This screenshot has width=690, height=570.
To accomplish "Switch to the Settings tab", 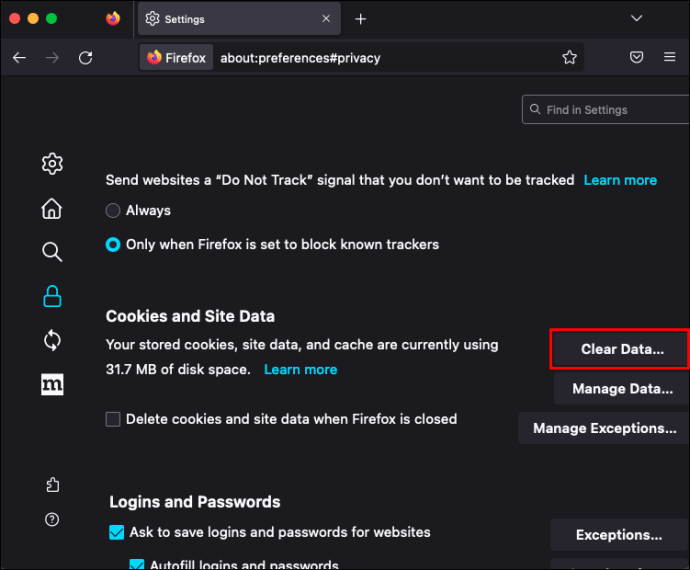I will [x=236, y=19].
